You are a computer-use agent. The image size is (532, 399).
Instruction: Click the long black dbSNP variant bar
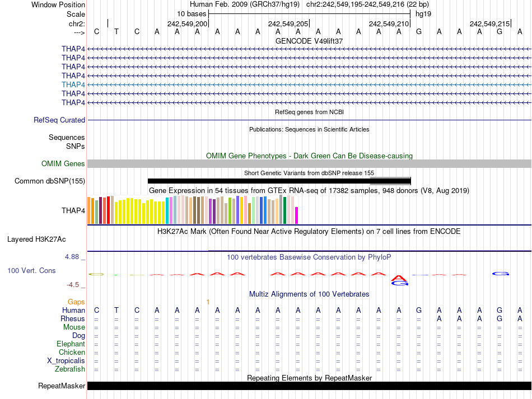click(258, 181)
